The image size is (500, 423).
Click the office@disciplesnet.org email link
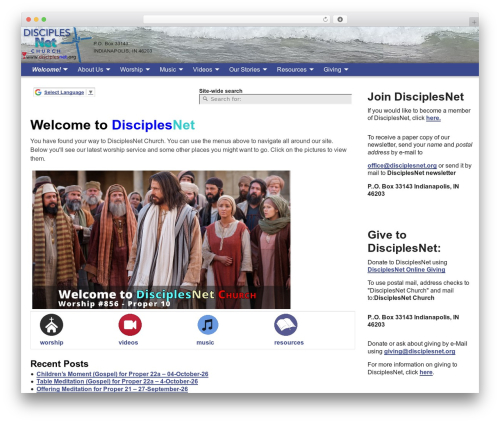(x=402, y=165)
